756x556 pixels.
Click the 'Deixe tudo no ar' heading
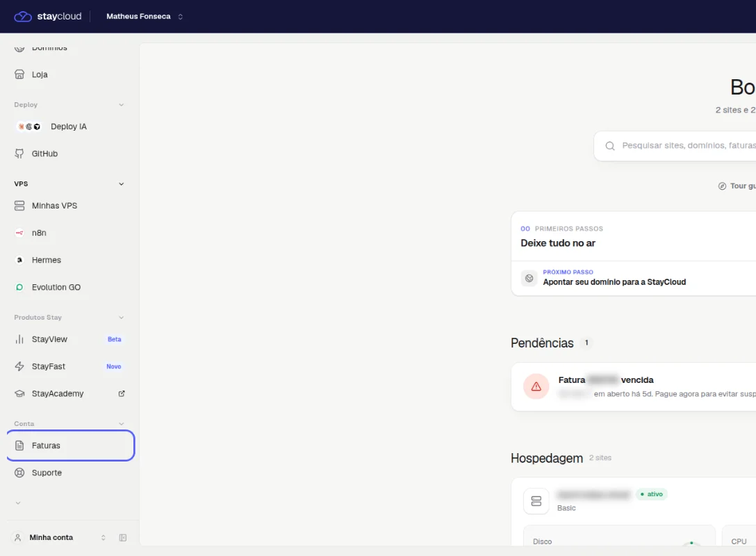click(x=558, y=243)
